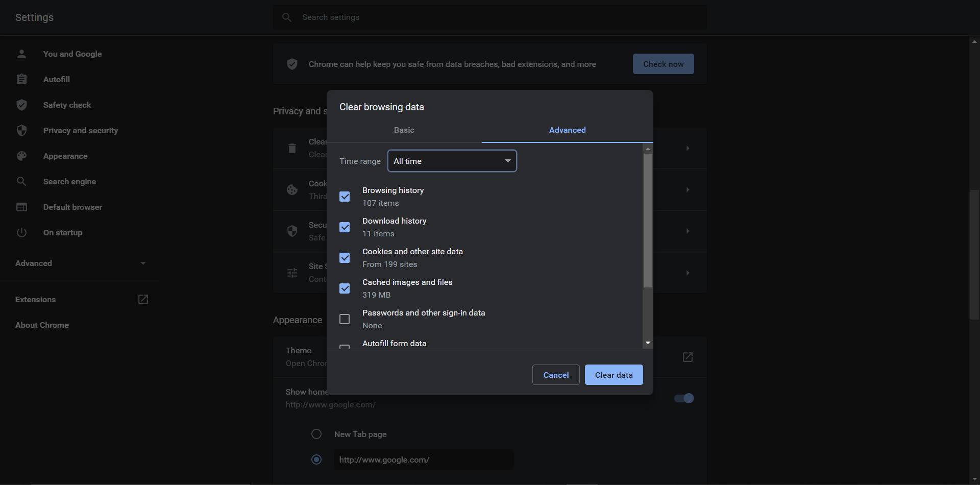Viewport: 980px width, 485px height.
Task: Click the Autofill clipboard icon
Action: (21, 79)
